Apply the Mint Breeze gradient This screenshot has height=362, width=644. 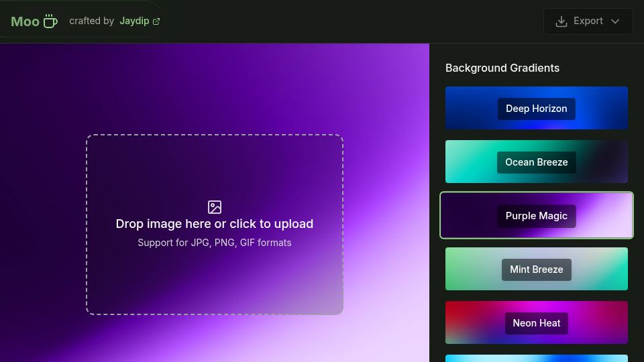pos(537,269)
